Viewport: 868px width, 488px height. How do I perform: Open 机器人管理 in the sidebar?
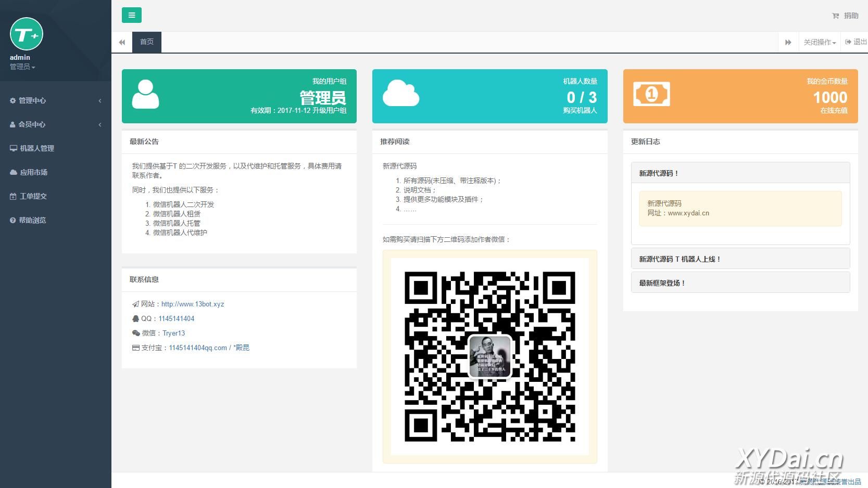pyautogui.click(x=56, y=148)
